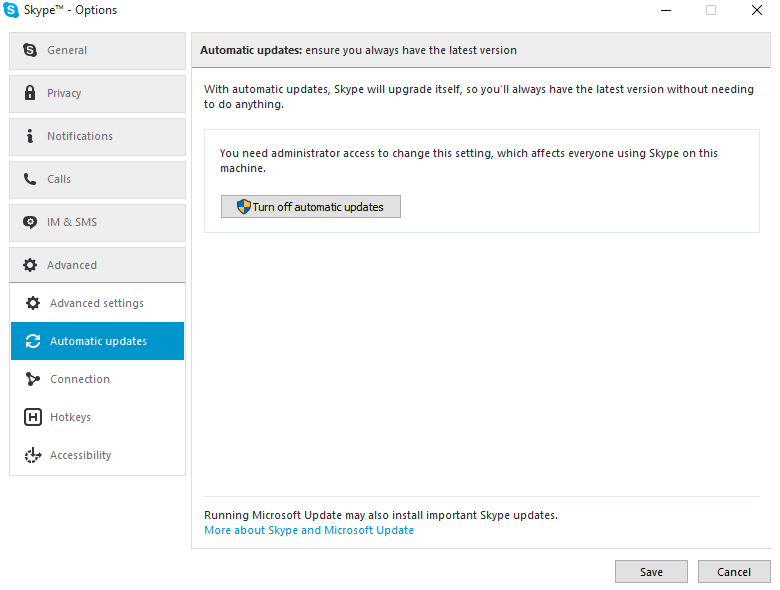780x590 pixels.
Task: Open More about Skype and Microsoft Update link
Action: pos(309,530)
